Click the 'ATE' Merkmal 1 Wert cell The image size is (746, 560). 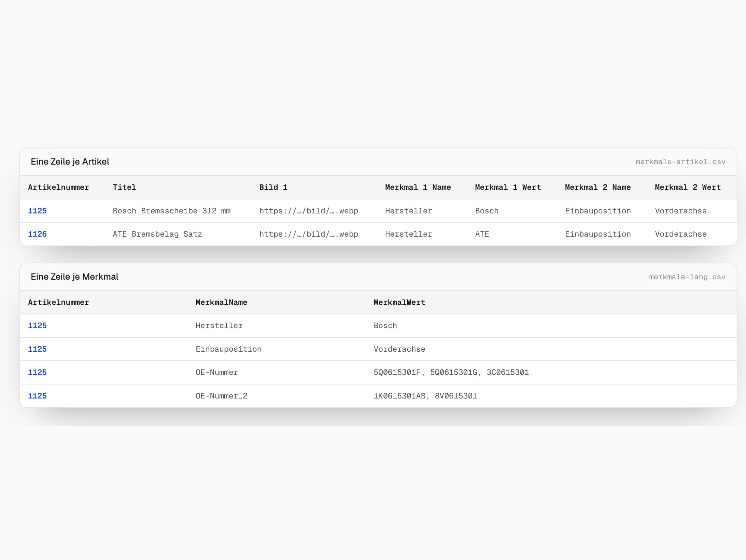[482, 234]
